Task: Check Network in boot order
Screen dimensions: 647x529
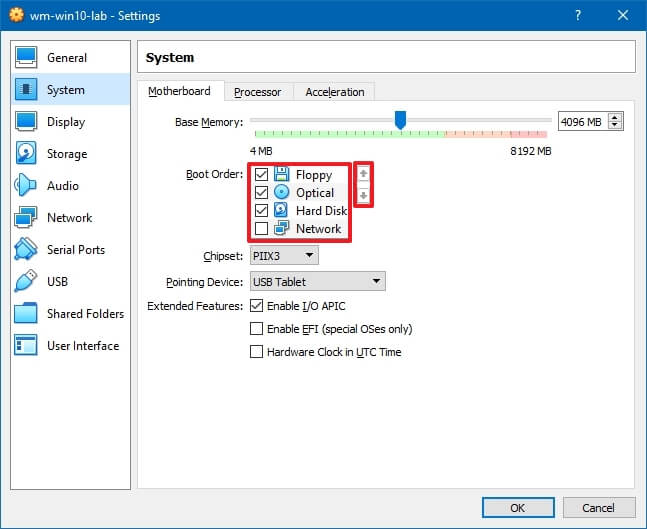Action: click(x=261, y=229)
